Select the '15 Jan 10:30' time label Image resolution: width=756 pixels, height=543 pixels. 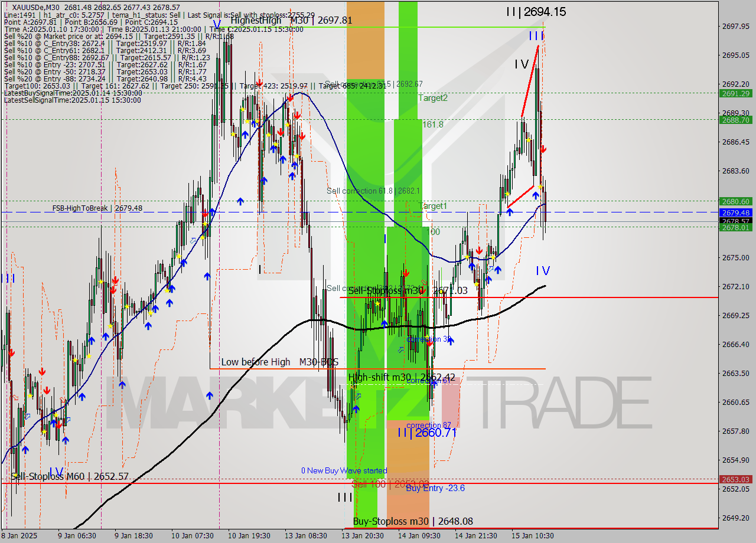533,536
